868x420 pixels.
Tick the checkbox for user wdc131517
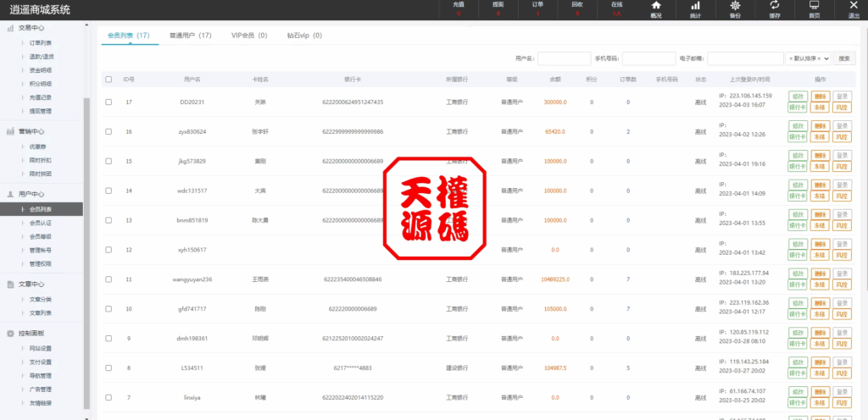(x=108, y=191)
